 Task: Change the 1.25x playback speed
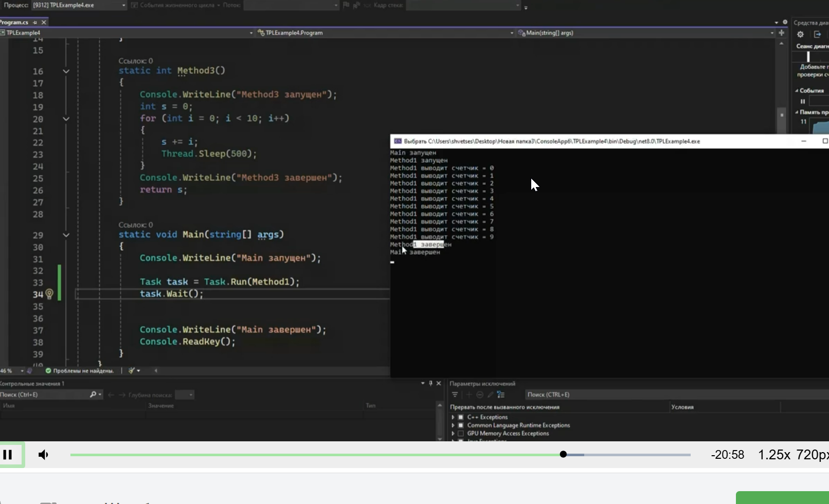tap(774, 455)
